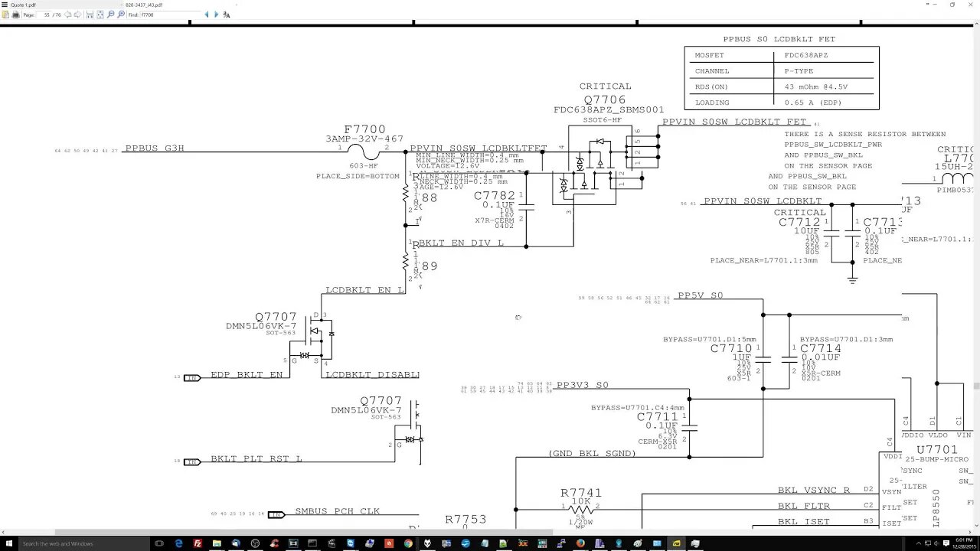
Task: Click the zoom in magnifier icon
Action: (121, 15)
